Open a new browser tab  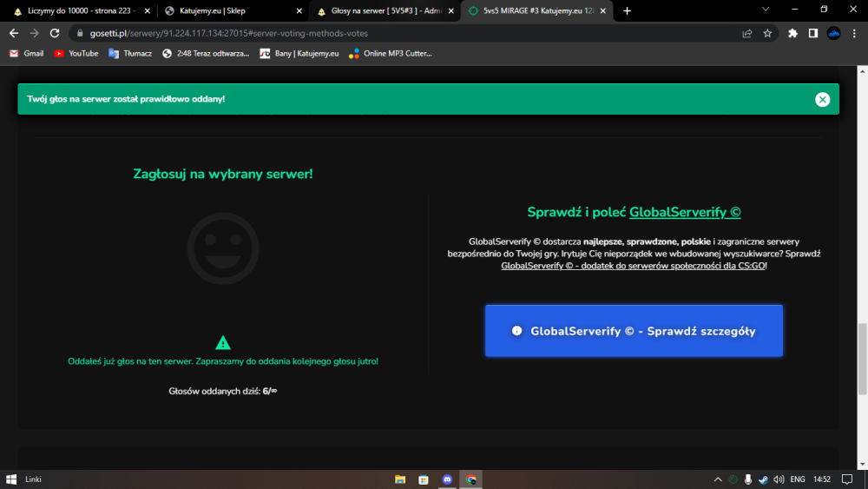pyautogui.click(x=627, y=11)
